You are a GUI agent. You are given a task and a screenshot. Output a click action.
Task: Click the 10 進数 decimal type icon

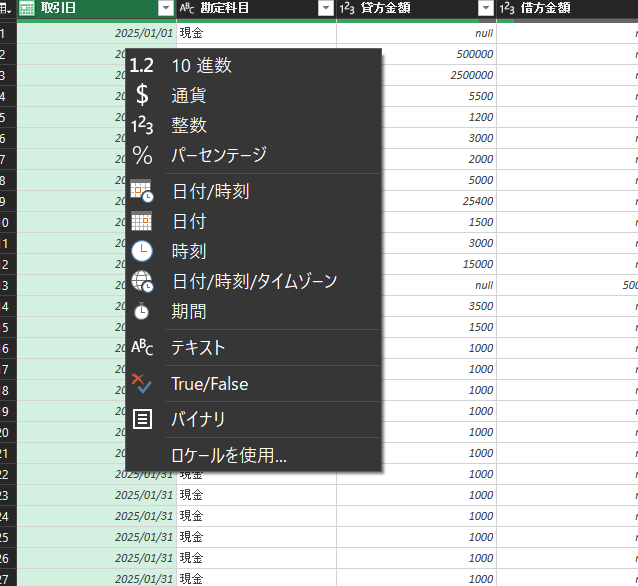pos(142,66)
